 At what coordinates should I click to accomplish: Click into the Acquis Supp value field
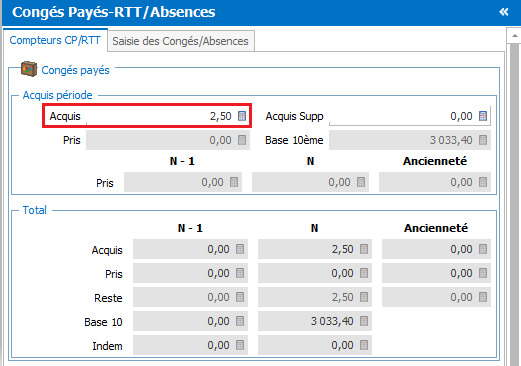[410, 116]
